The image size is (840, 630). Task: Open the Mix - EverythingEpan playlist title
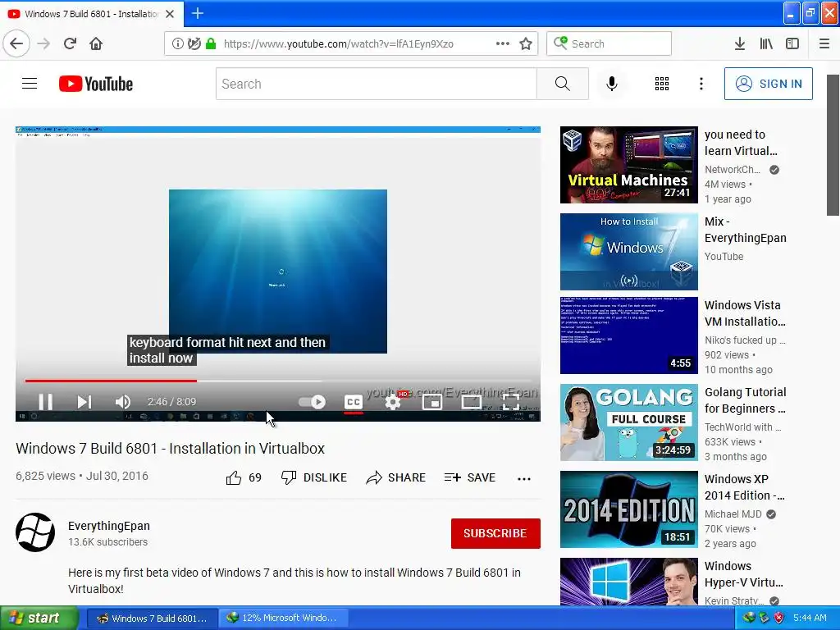click(x=745, y=230)
